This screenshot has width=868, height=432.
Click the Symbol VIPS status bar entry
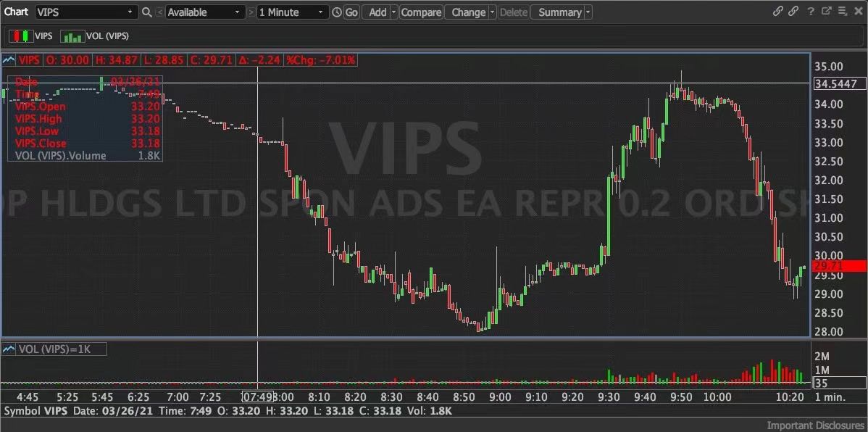coord(36,411)
